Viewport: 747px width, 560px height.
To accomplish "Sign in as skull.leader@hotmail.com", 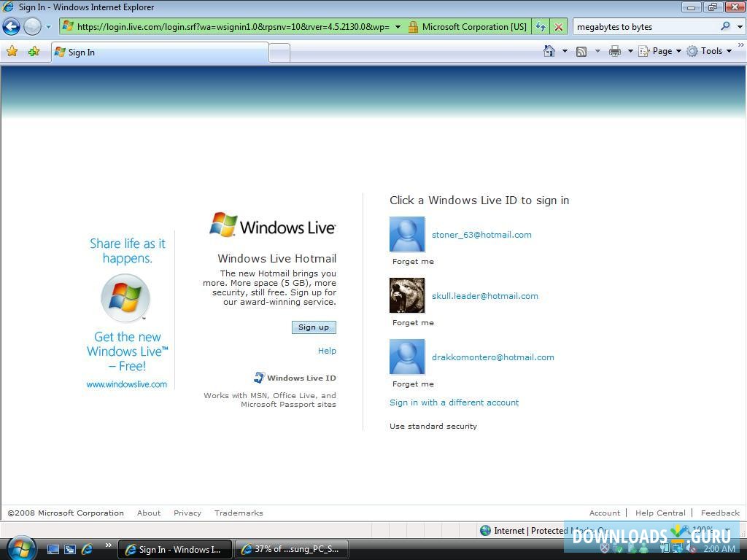I will [485, 296].
